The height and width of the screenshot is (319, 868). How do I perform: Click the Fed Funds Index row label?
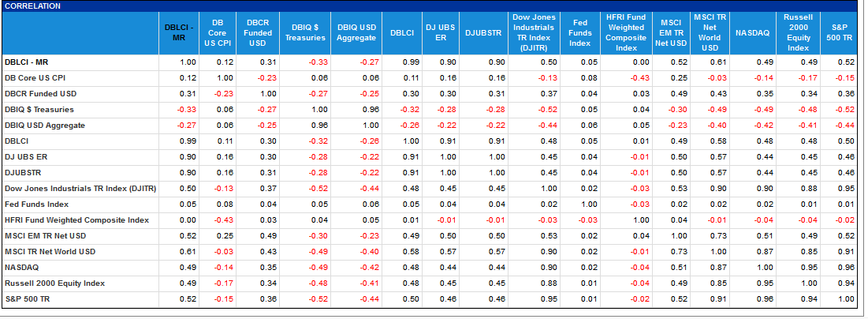coord(36,205)
